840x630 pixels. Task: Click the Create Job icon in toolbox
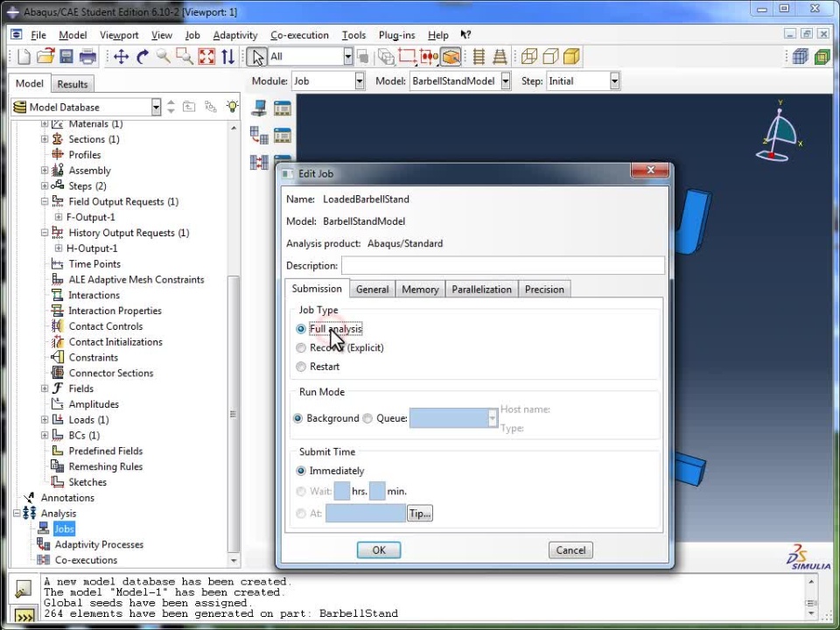[259, 108]
